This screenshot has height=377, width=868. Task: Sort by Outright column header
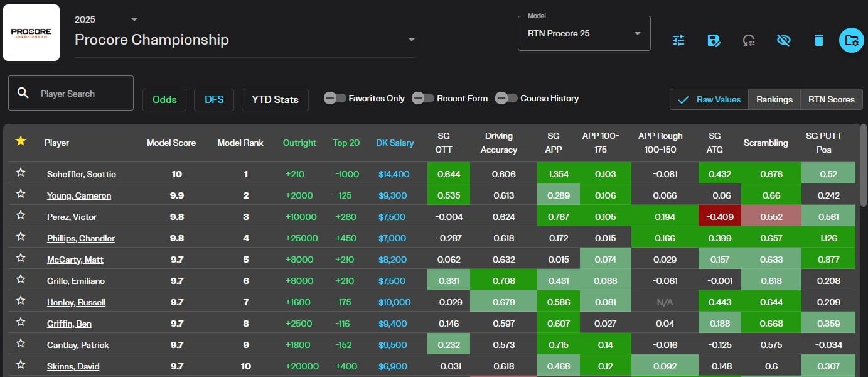click(x=299, y=143)
